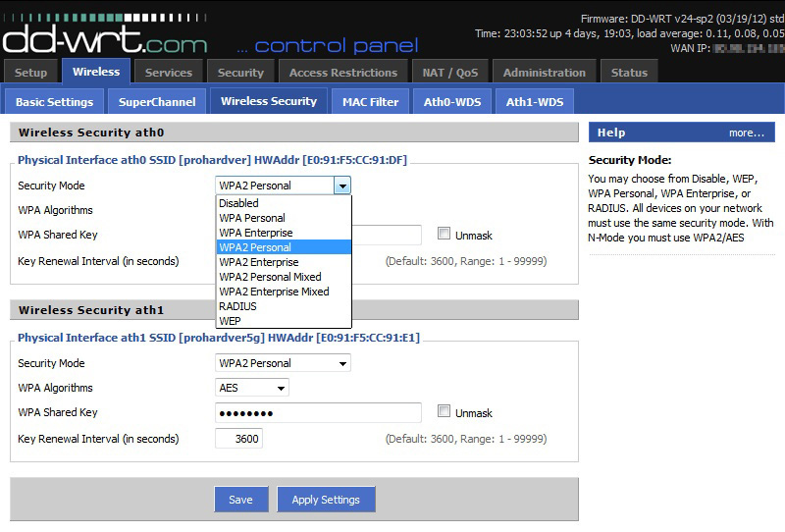Viewport: 785px width, 532px height.
Task: Open Ath1-WDS sub-tab
Action: pos(535,102)
